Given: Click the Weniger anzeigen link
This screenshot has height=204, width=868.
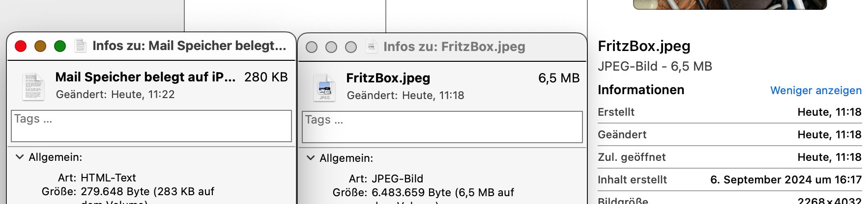Looking at the screenshot, I should click(815, 90).
